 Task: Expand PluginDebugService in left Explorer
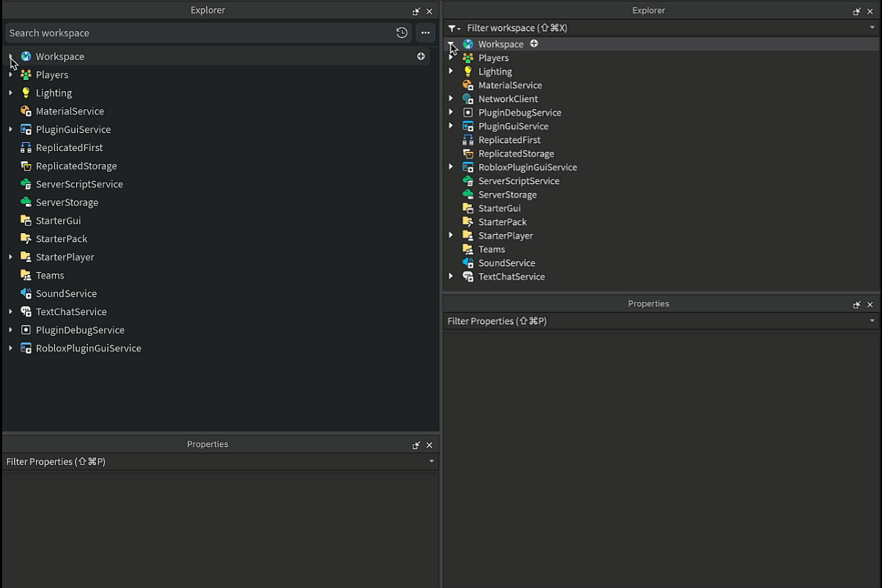[10, 330]
